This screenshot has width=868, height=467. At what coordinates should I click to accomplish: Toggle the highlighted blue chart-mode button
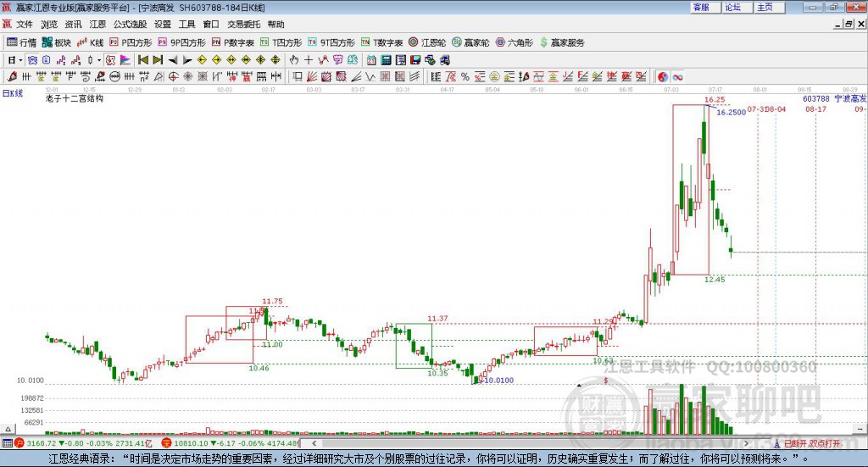coord(32,60)
